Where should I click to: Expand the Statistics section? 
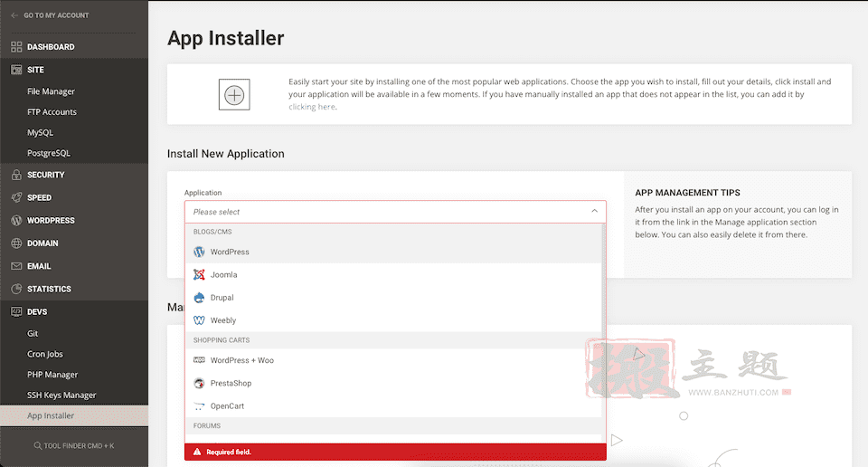[74, 289]
